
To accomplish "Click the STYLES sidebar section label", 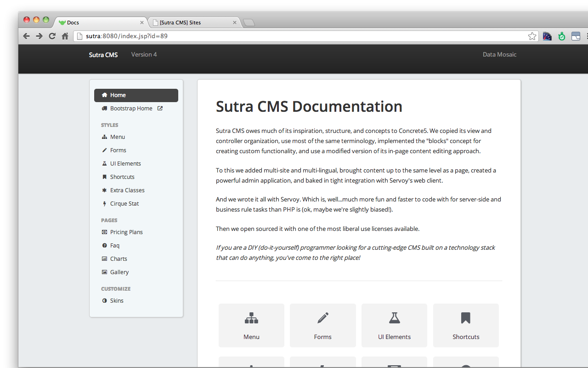I will point(110,125).
